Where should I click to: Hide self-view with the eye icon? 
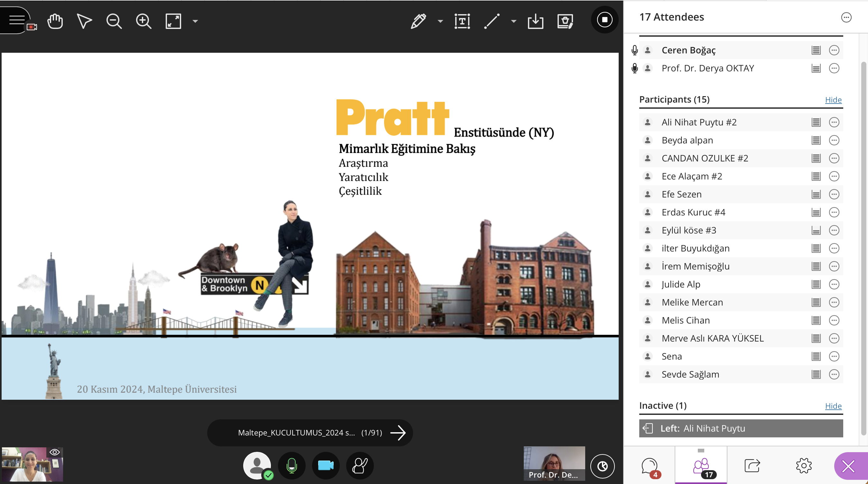tap(55, 452)
